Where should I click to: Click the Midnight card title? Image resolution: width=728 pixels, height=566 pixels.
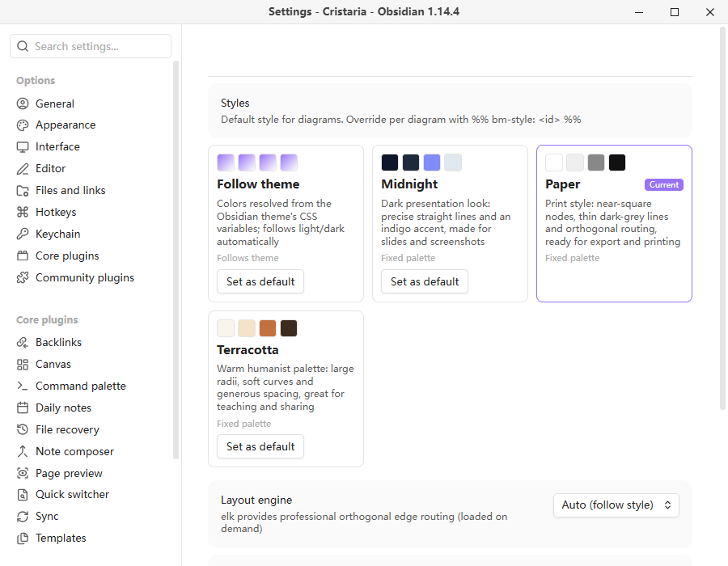(x=409, y=184)
